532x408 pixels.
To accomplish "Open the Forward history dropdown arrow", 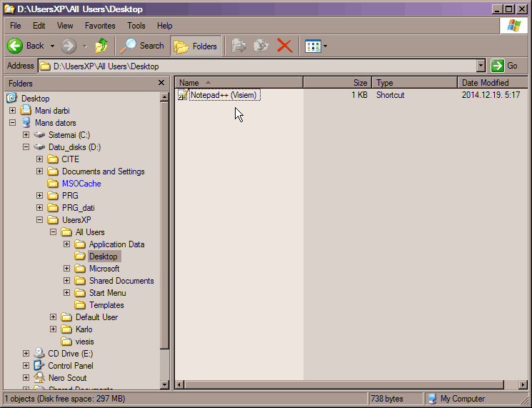I will 84,46.
